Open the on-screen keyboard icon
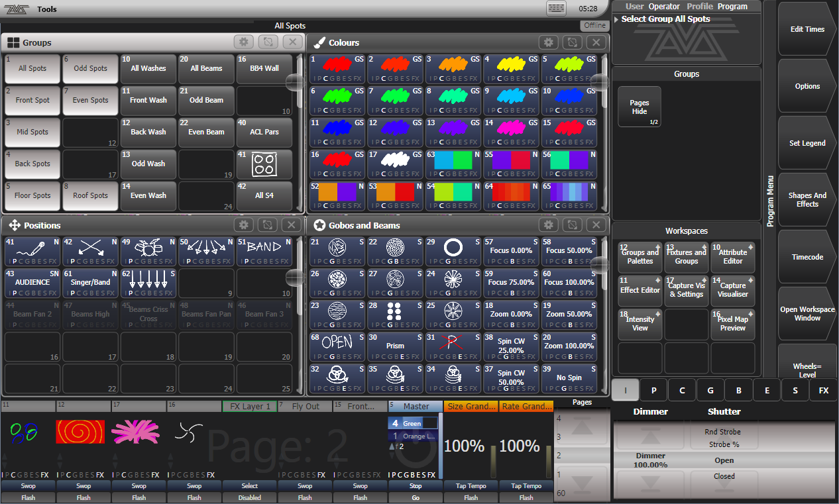Image resolution: width=839 pixels, height=504 pixels. click(556, 9)
